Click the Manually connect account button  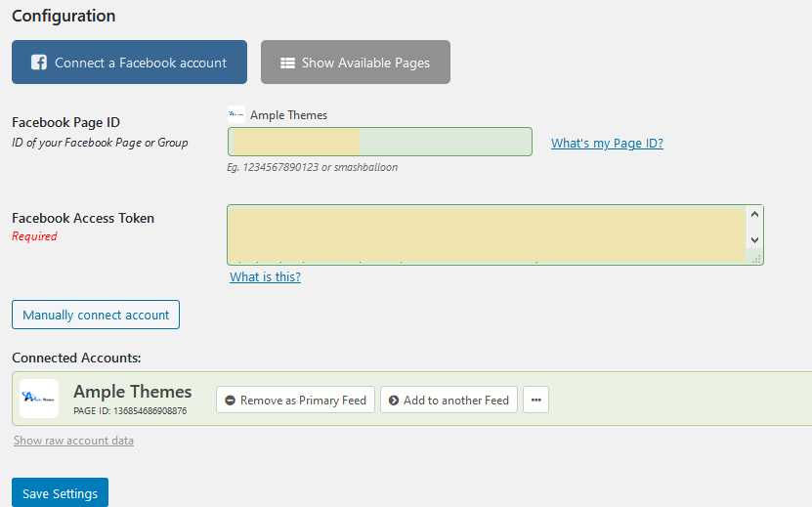pos(96,315)
